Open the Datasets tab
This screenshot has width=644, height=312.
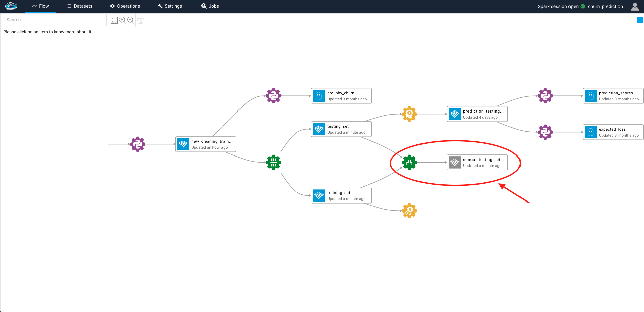(x=79, y=6)
